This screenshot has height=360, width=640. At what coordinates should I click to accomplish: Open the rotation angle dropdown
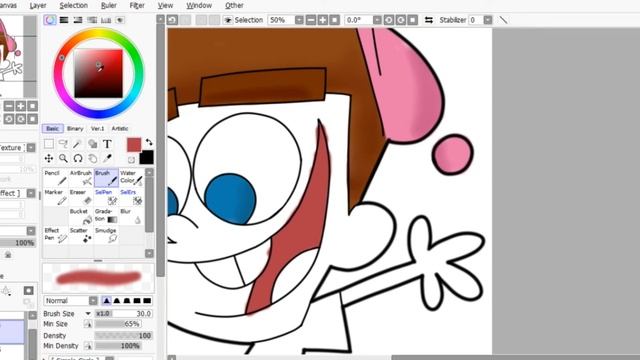(377, 20)
